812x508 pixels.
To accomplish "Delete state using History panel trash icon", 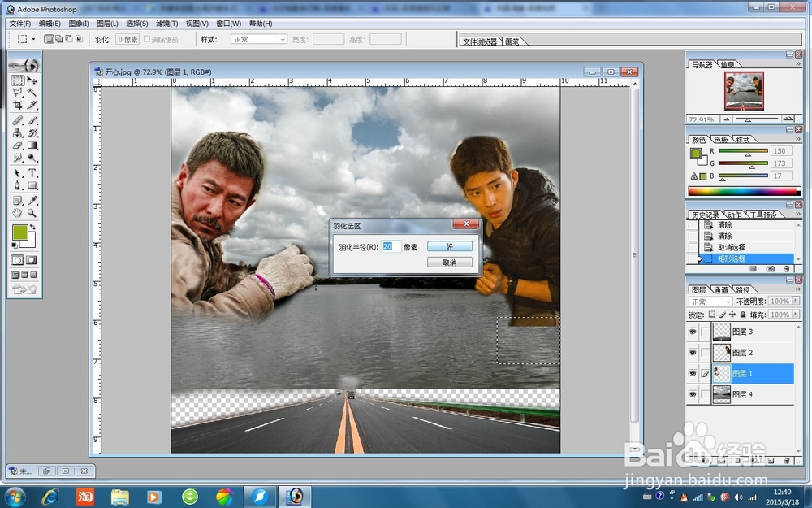I will [787, 268].
